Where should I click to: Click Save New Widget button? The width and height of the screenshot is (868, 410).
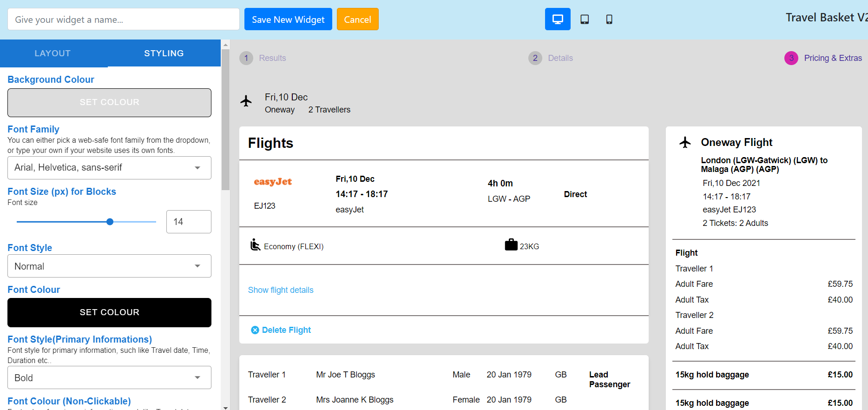[288, 19]
